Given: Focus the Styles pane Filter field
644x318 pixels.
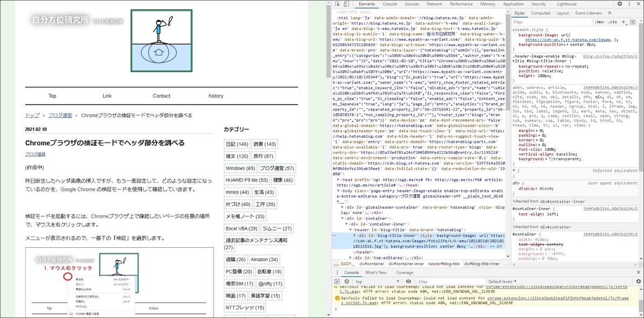Looking at the screenshot, I should pyautogui.click(x=552, y=22).
